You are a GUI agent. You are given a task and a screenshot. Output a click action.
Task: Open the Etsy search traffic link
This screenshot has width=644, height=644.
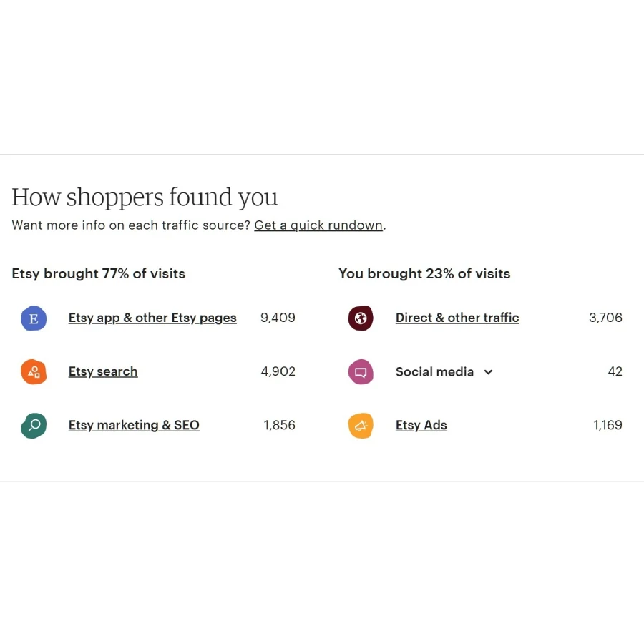[x=103, y=371]
